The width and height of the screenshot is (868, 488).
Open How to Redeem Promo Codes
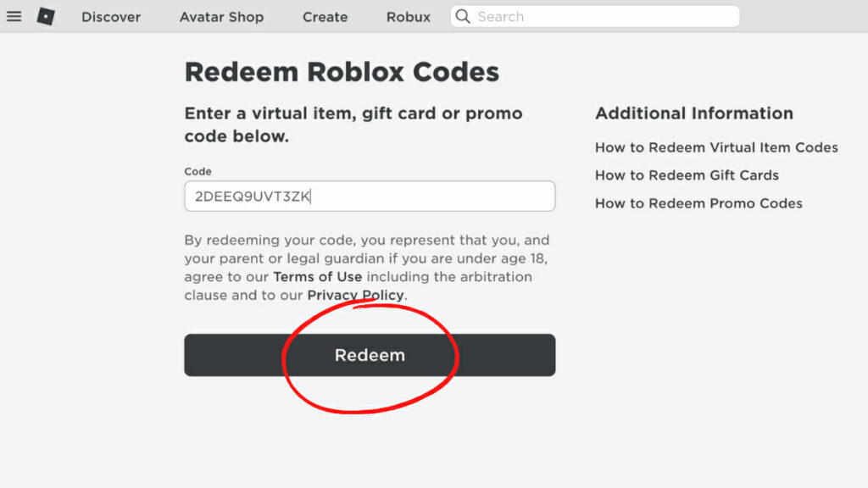point(698,203)
